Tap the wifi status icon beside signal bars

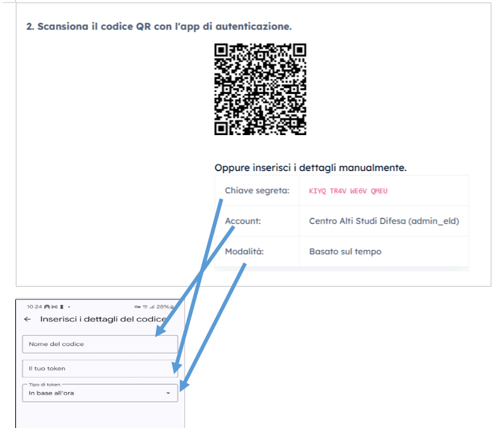pos(145,307)
